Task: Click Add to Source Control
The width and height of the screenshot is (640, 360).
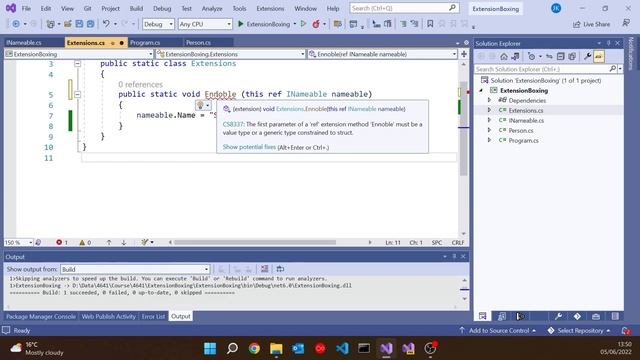Action: click(498, 331)
